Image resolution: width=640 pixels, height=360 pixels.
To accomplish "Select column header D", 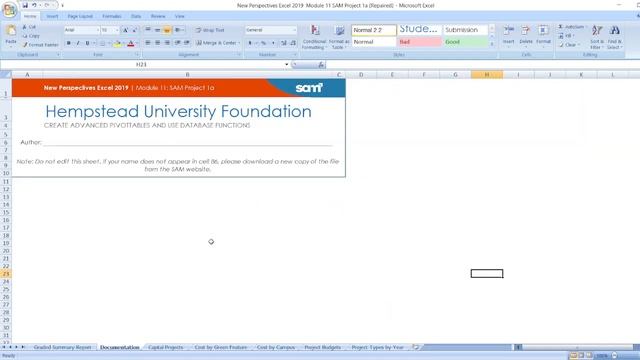I will (361, 75).
